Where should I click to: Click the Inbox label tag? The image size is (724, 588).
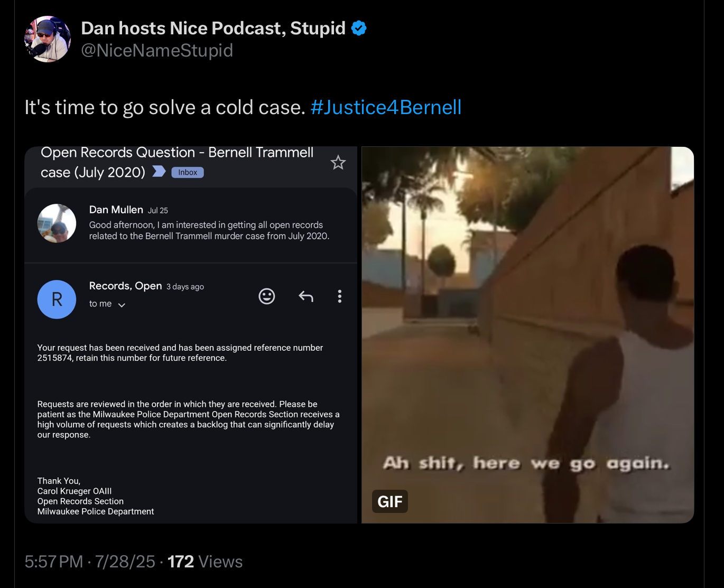[x=188, y=172]
